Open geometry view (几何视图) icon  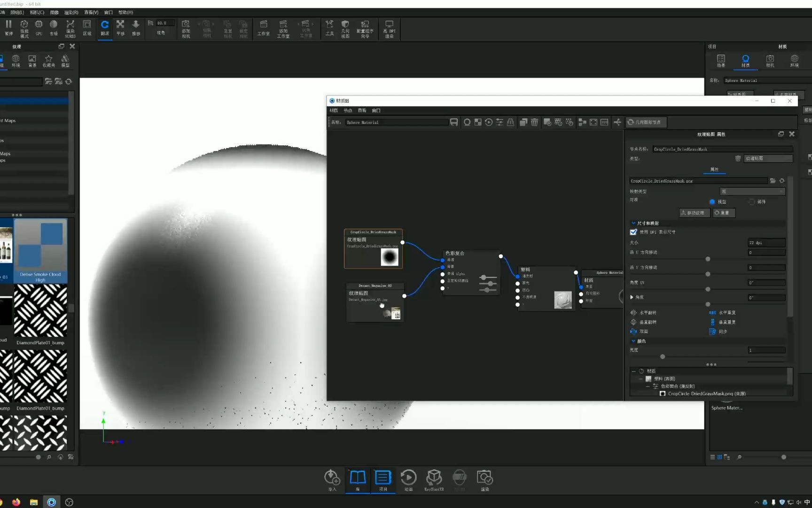(345, 28)
